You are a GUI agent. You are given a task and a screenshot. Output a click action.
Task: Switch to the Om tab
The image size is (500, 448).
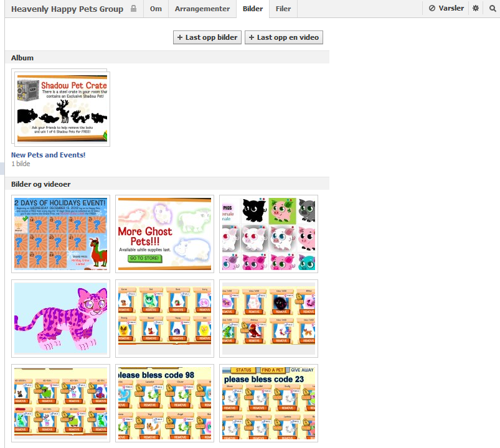pyautogui.click(x=156, y=9)
